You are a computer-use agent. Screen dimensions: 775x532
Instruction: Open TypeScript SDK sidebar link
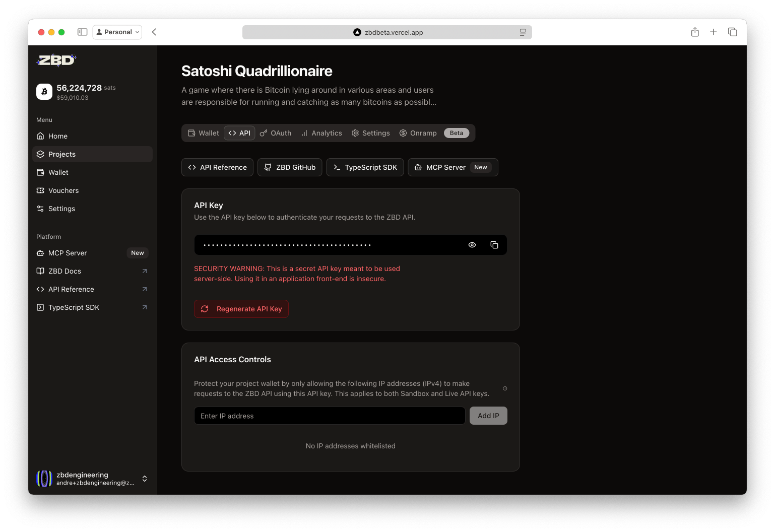pyautogui.click(x=92, y=307)
